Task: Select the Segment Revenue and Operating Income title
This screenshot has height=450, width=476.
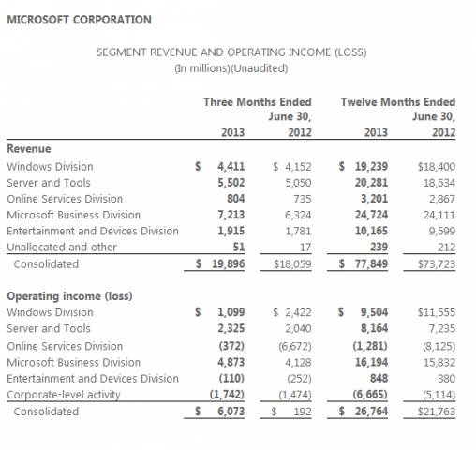Action: tap(231, 52)
